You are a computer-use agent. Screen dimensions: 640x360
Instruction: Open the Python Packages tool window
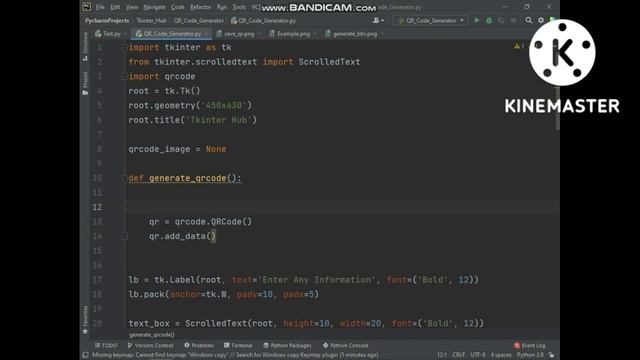(287, 345)
